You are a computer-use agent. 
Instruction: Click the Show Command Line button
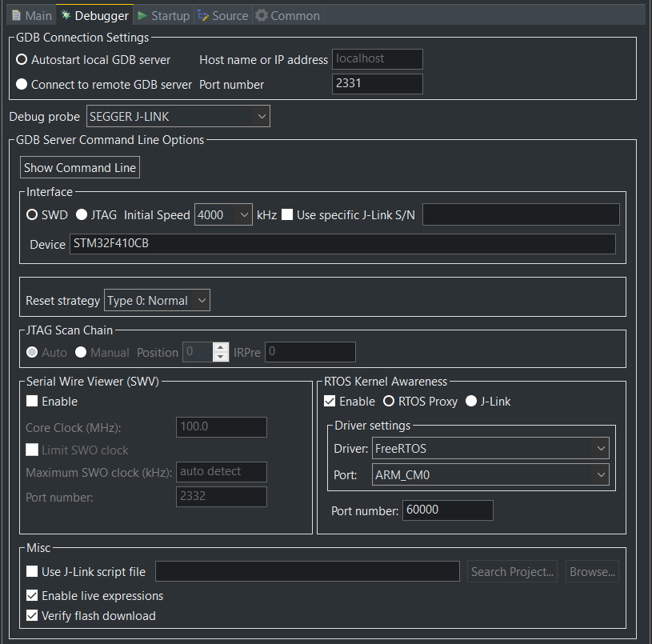[80, 167]
